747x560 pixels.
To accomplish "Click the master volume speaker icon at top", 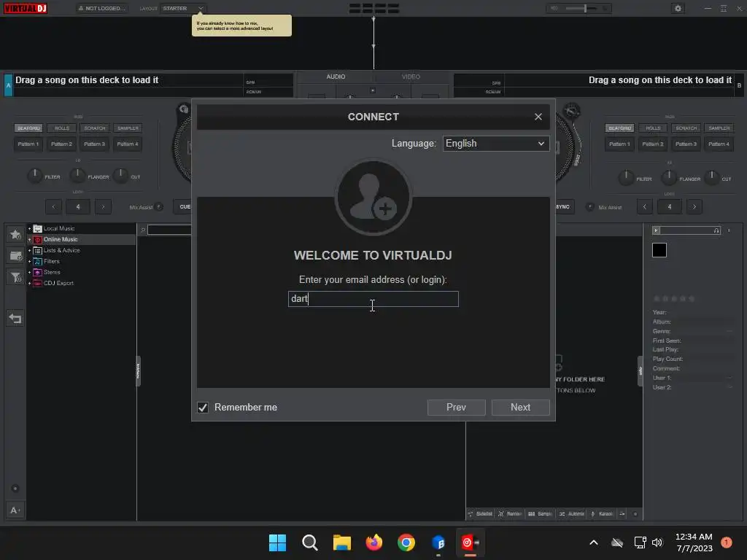I will [554, 8].
